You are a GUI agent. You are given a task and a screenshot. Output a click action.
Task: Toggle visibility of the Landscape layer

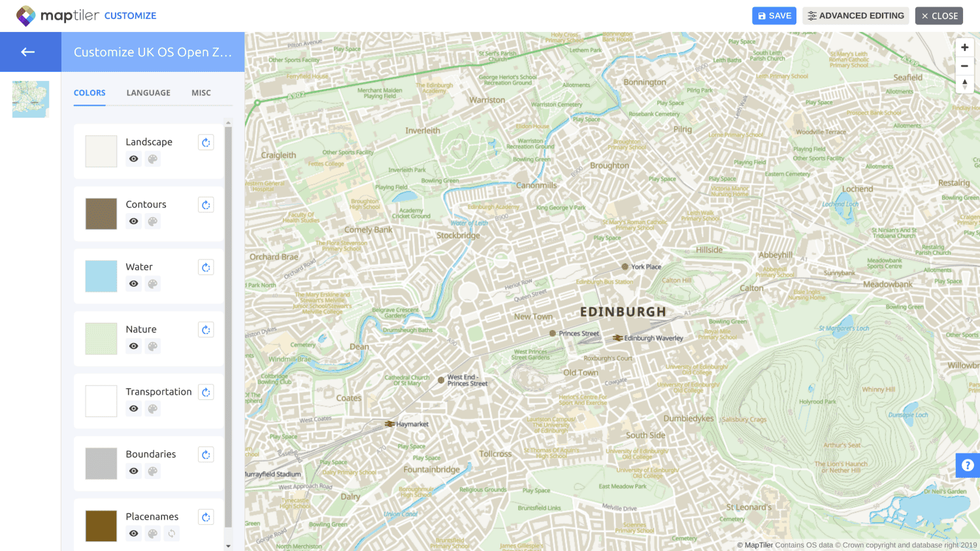pos(133,159)
